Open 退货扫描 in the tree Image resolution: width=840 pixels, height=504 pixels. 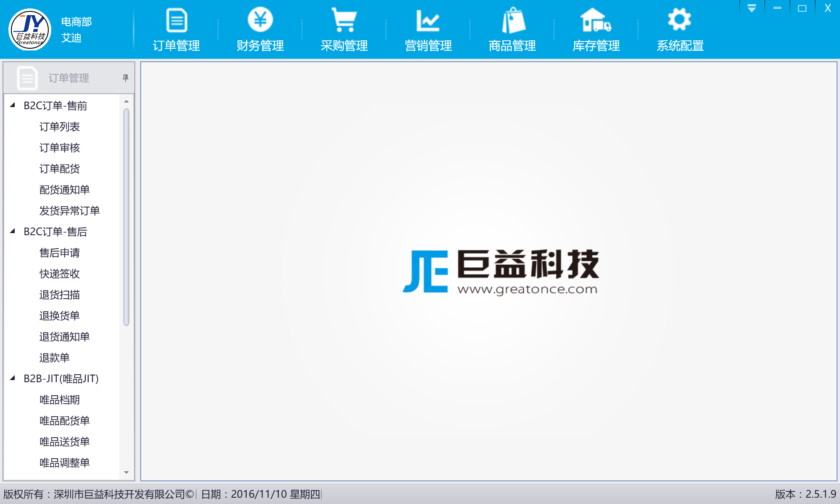pos(60,294)
